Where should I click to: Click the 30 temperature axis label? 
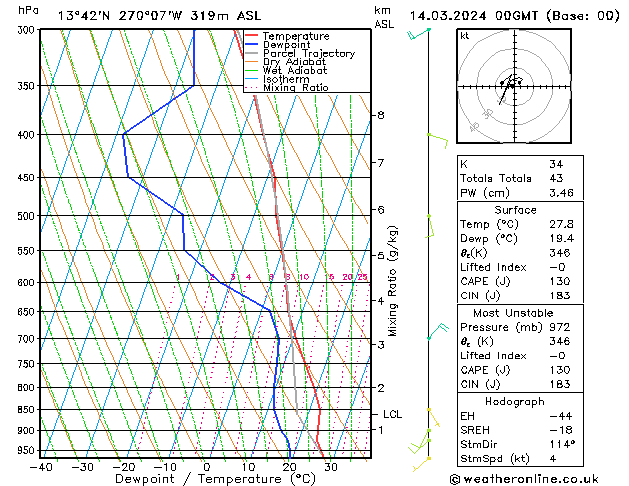point(331,467)
